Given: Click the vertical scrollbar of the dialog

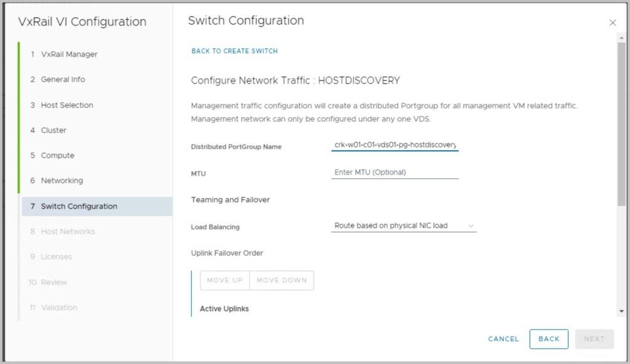Looking at the screenshot, I should 621,123.
